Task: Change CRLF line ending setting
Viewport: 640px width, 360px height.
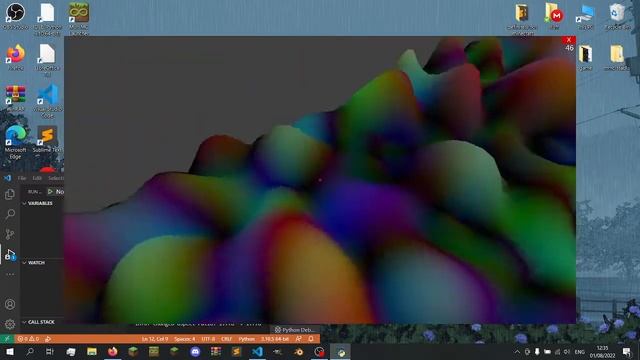Action: pos(226,339)
